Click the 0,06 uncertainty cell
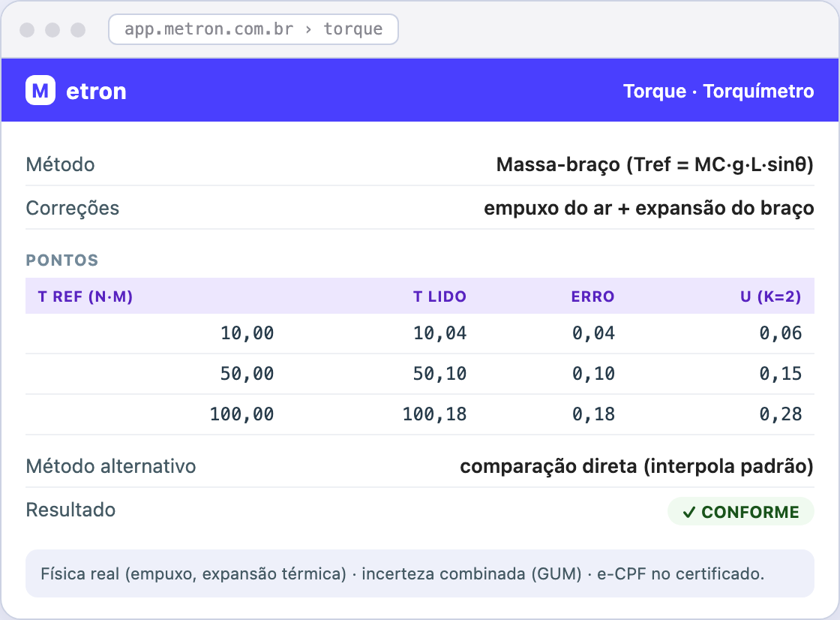840x620 pixels. (781, 333)
